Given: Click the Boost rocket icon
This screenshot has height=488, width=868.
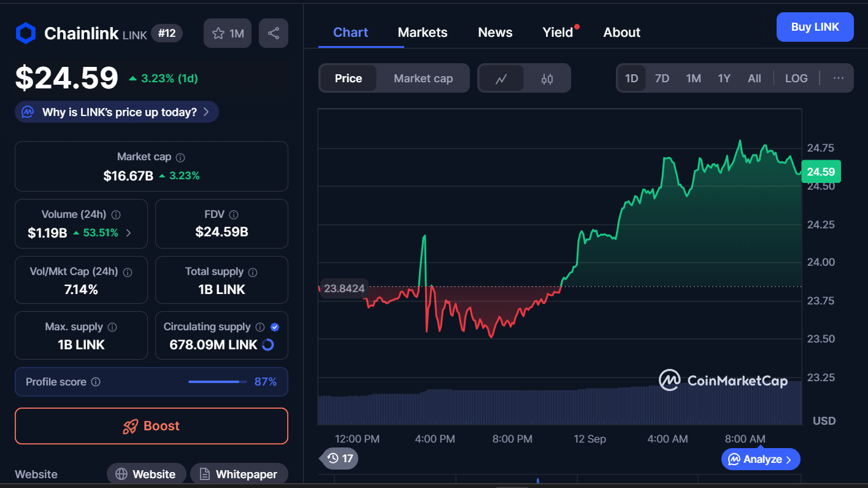Looking at the screenshot, I should tap(130, 426).
